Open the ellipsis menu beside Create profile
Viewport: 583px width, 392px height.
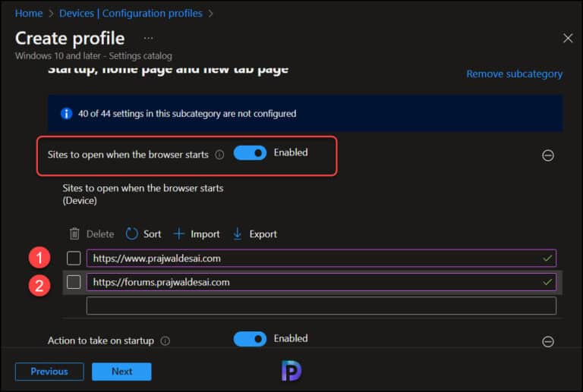click(x=148, y=38)
